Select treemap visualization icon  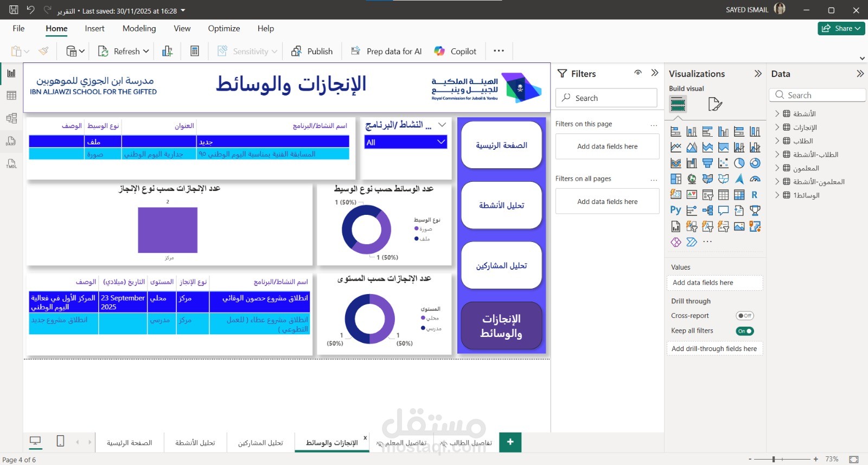(676, 179)
